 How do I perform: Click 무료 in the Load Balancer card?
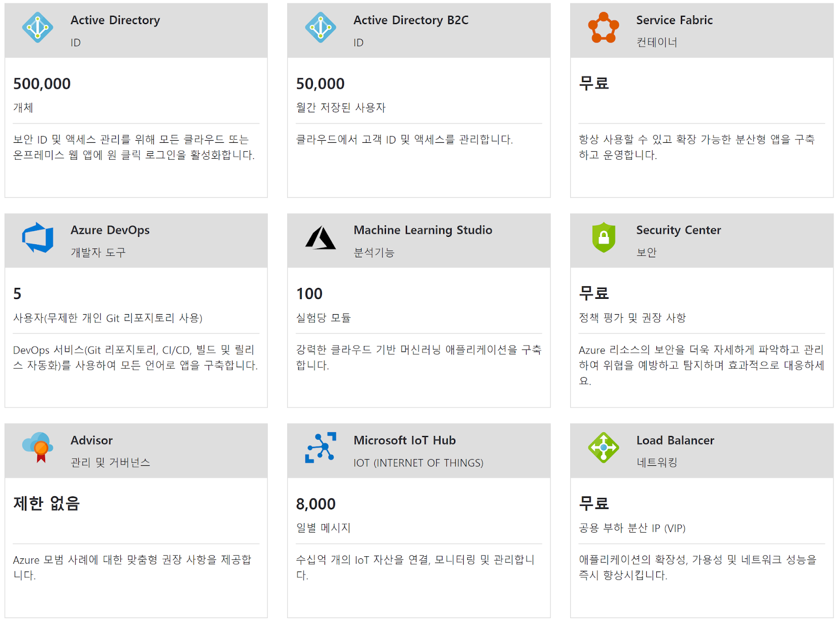594,503
